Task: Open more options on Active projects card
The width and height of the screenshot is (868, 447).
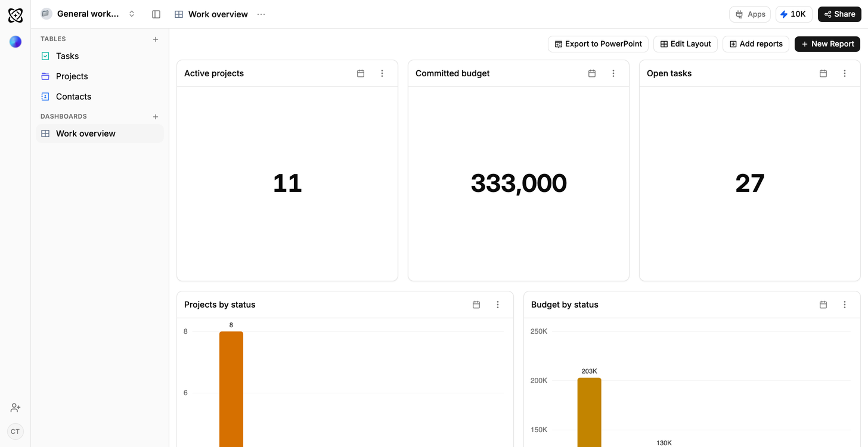Action: click(382, 73)
